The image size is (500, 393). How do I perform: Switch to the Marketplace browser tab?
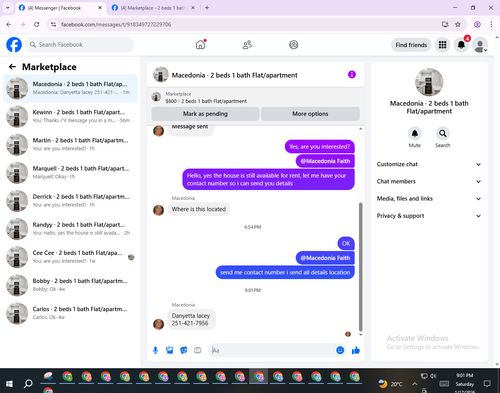[x=153, y=8]
